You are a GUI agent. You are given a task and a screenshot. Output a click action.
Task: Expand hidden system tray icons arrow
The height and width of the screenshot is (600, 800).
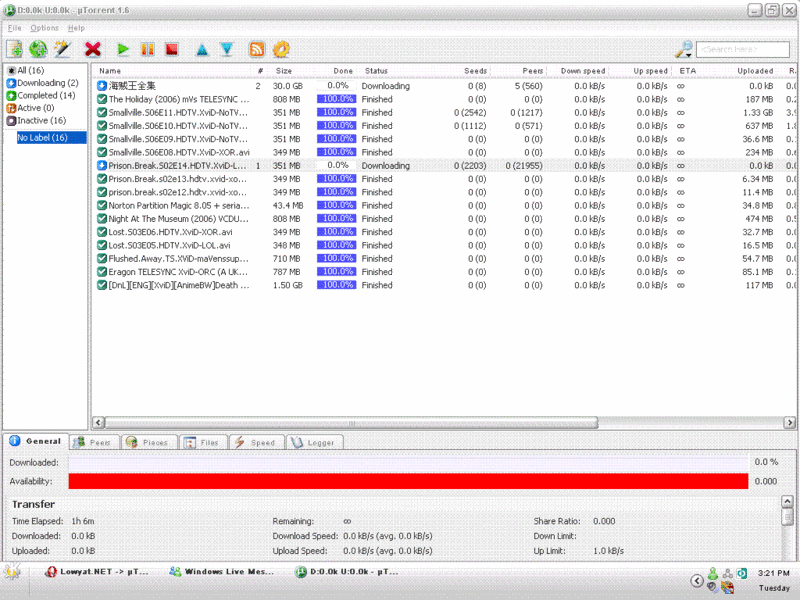click(x=696, y=581)
